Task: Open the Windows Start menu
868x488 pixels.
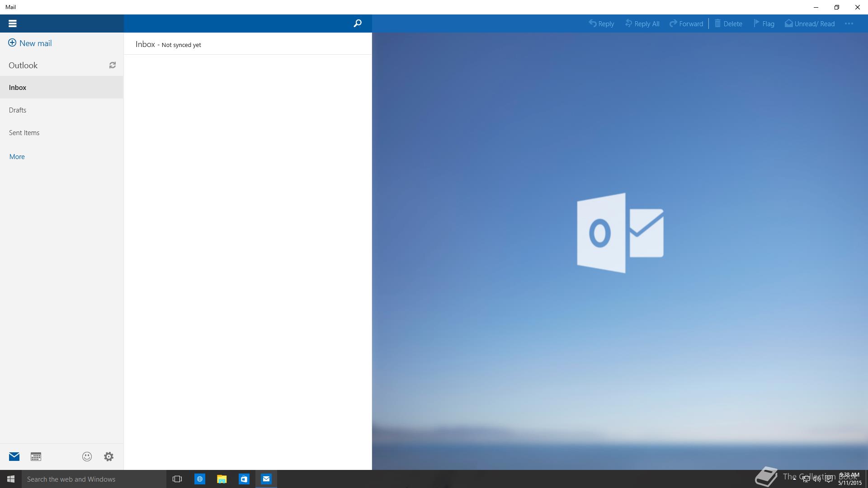Action: point(11,479)
